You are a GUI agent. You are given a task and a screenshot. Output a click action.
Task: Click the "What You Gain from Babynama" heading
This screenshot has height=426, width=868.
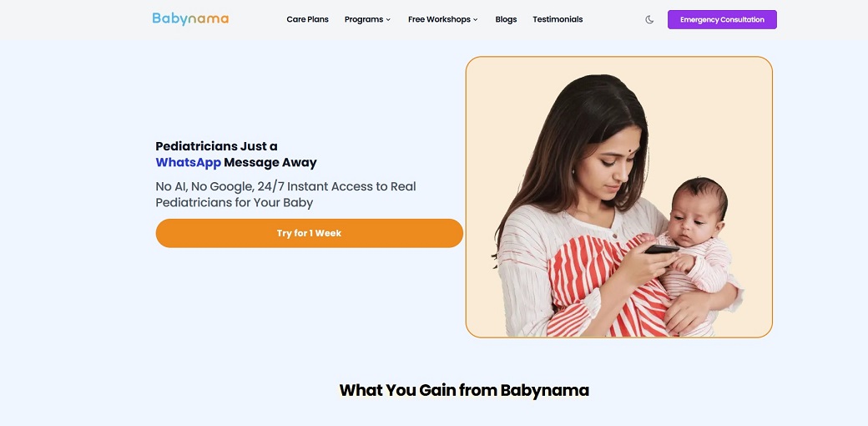(464, 390)
